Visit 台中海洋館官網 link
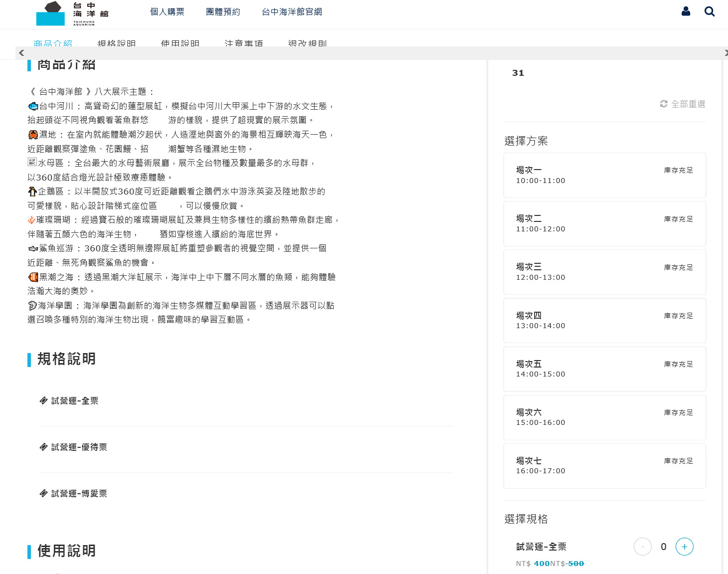This screenshot has width=728, height=574. (x=292, y=12)
